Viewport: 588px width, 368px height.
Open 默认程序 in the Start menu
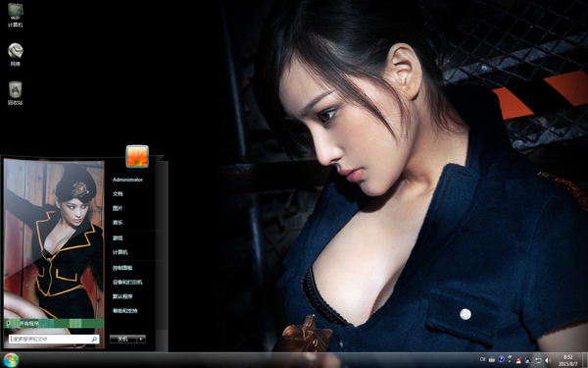(122, 296)
